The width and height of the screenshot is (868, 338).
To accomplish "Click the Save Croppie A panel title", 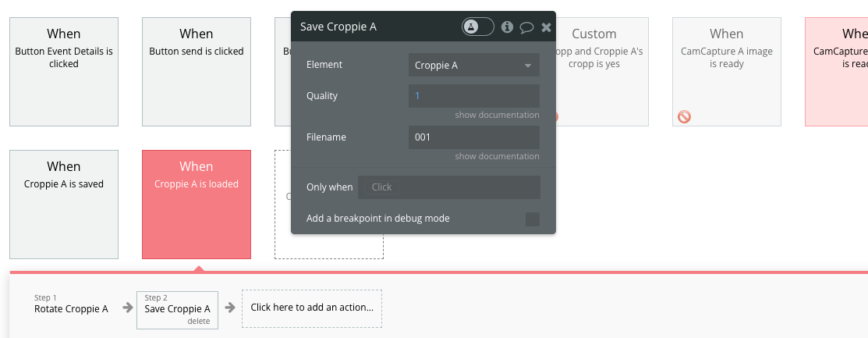I will point(338,27).
